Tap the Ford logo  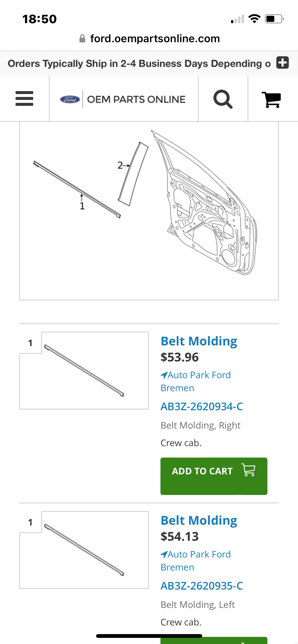point(70,99)
